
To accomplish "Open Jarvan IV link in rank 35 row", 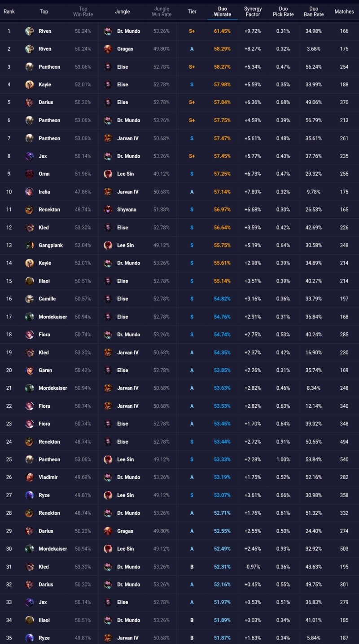I will pos(128,638).
